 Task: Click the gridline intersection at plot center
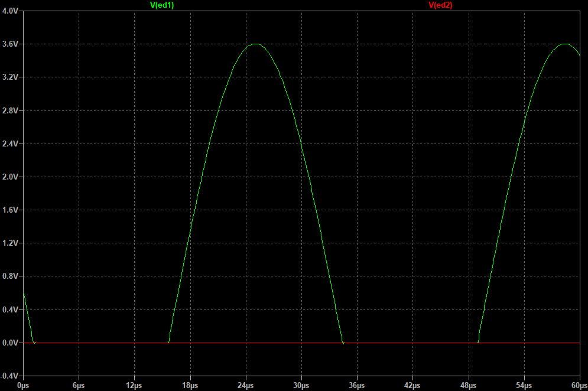(302, 176)
